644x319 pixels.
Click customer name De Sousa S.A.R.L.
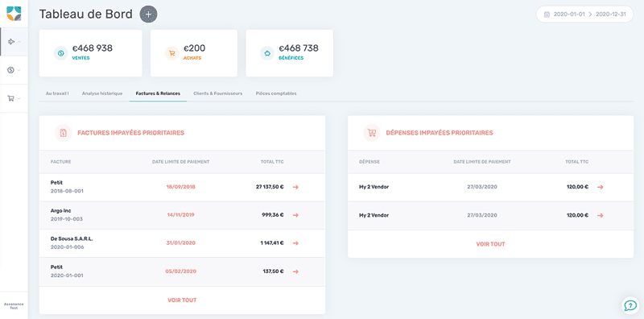[72, 238]
